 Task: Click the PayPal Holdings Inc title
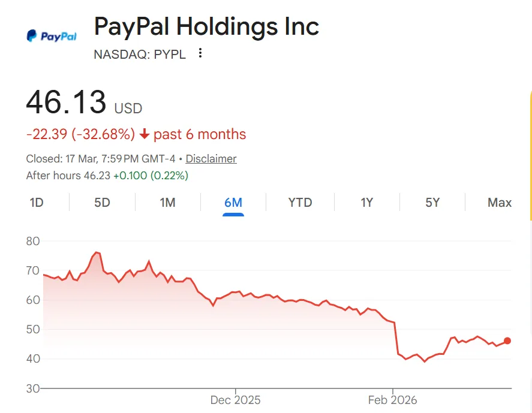[x=206, y=26]
